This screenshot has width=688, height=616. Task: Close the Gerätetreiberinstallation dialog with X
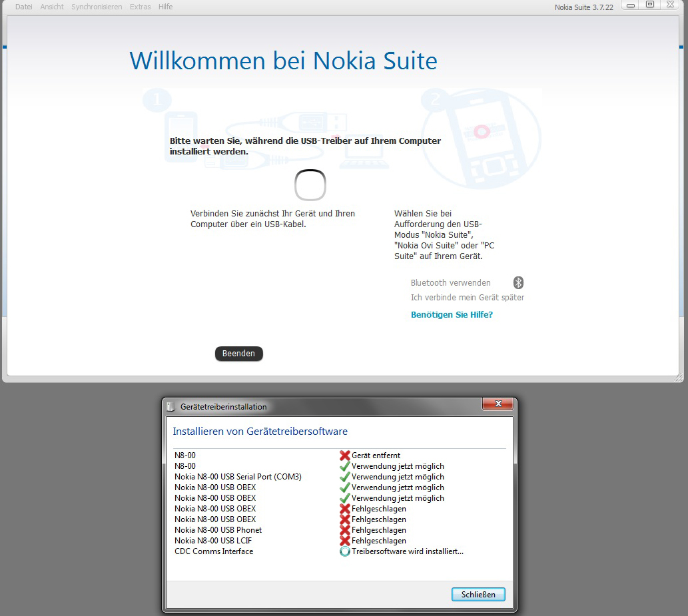point(498,404)
